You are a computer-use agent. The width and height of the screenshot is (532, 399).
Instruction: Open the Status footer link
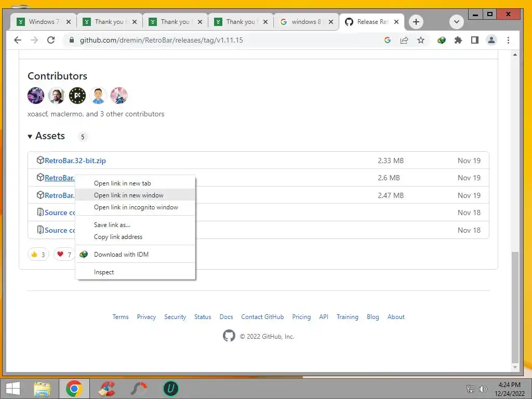click(x=203, y=317)
